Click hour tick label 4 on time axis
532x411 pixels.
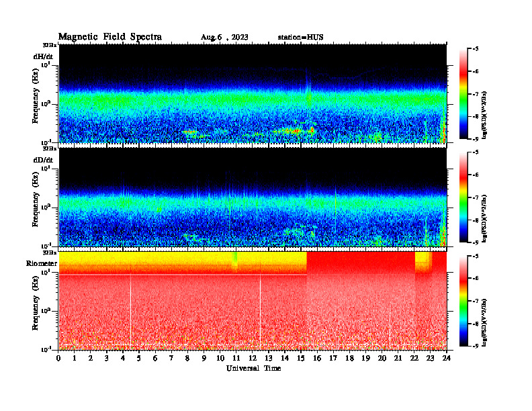123,358
